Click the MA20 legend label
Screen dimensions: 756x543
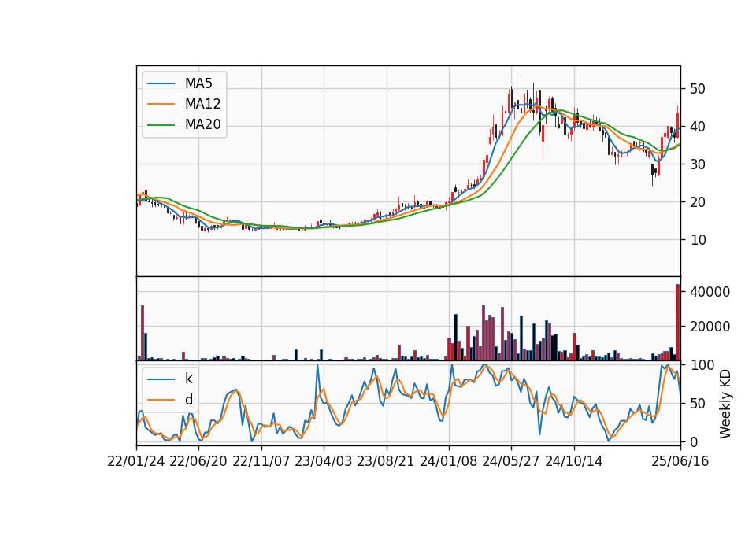(x=202, y=125)
